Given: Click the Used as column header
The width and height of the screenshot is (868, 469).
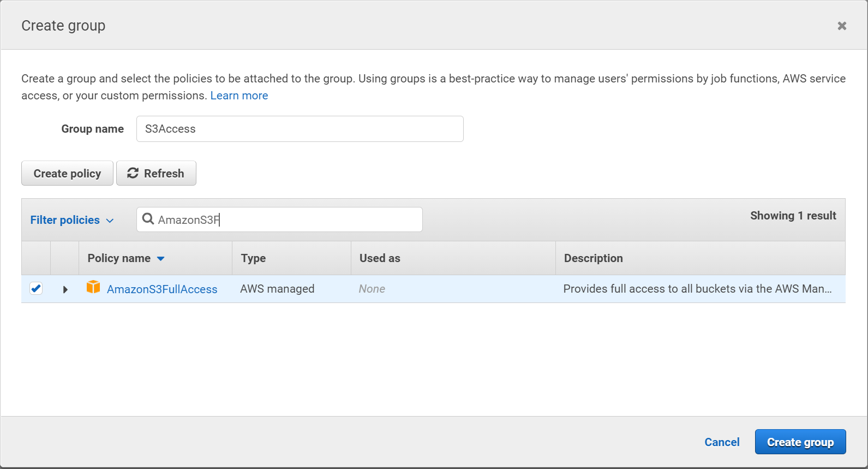Looking at the screenshot, I should point(380,258).
